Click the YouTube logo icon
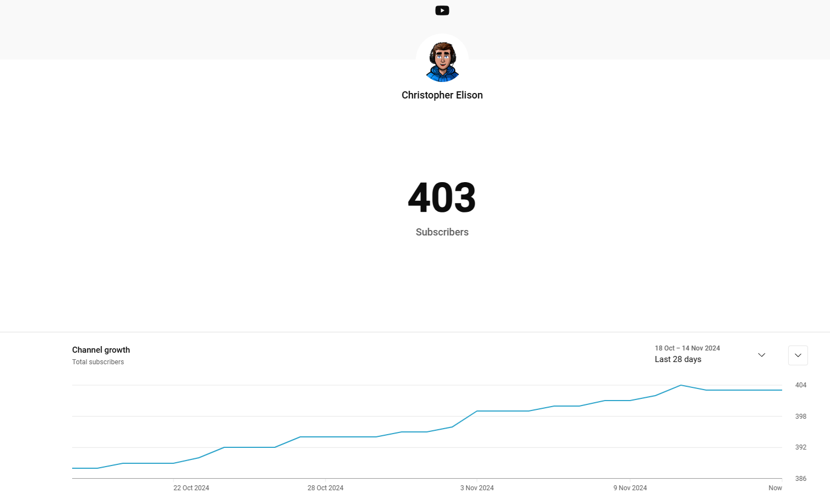Image resolution: width=830 pixels, height=504 pixels. [x=442, y=10]
